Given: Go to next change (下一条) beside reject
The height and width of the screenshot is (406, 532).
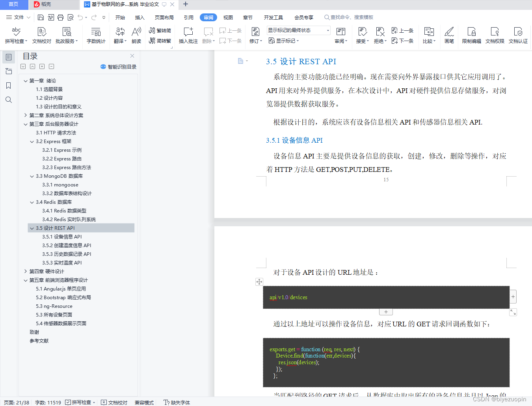Looking at the screenshot, I should pos(402,41).
